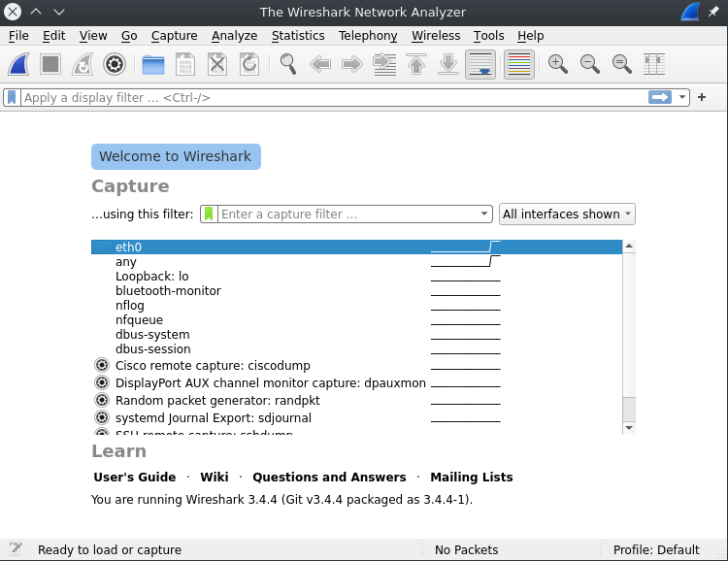Open the Analyze menu
728x561 pixels.
pos(235,36)
